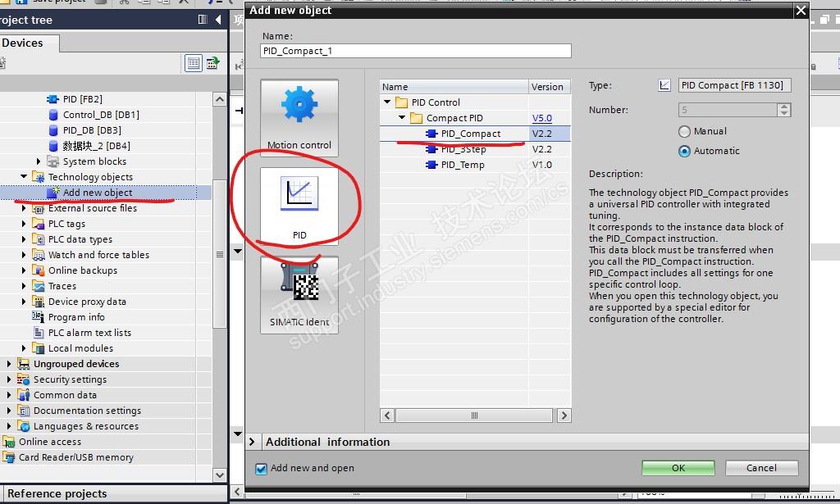Select the PID_Compact row
The height and width of the screenshot is (504, 840).
(475, 134)
